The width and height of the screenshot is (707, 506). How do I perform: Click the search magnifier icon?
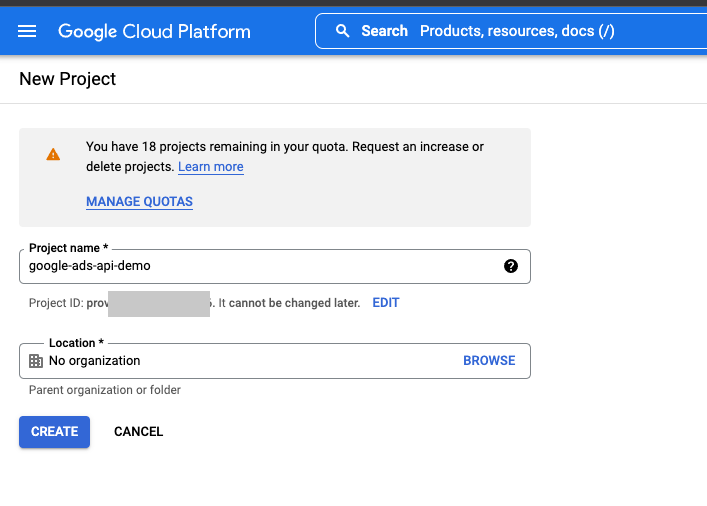pos(343,31)
